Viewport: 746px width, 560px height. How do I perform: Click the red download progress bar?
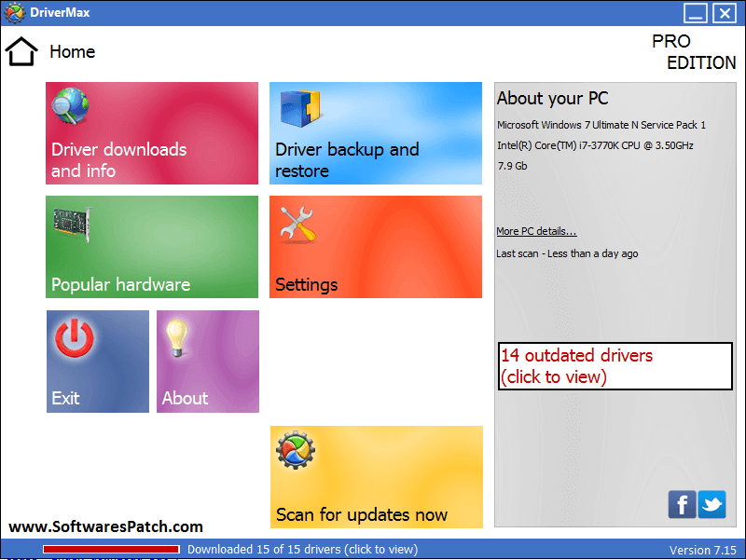coord(111,550)
